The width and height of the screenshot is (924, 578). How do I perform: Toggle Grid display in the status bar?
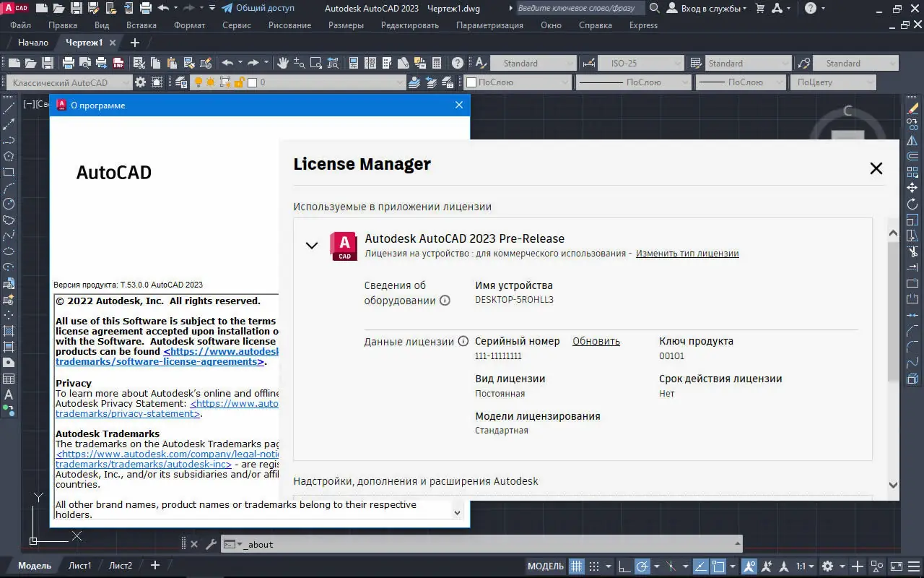[576, 566]
